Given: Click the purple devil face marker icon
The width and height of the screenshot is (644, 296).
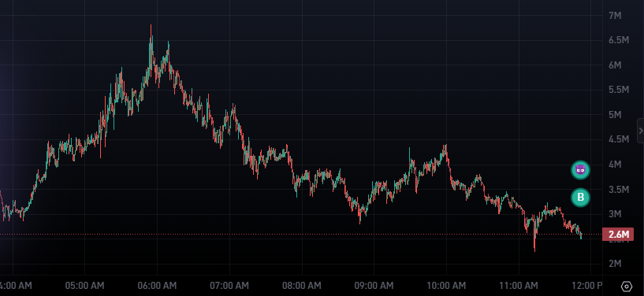Looking at the screenshot, I should (580, 170).
